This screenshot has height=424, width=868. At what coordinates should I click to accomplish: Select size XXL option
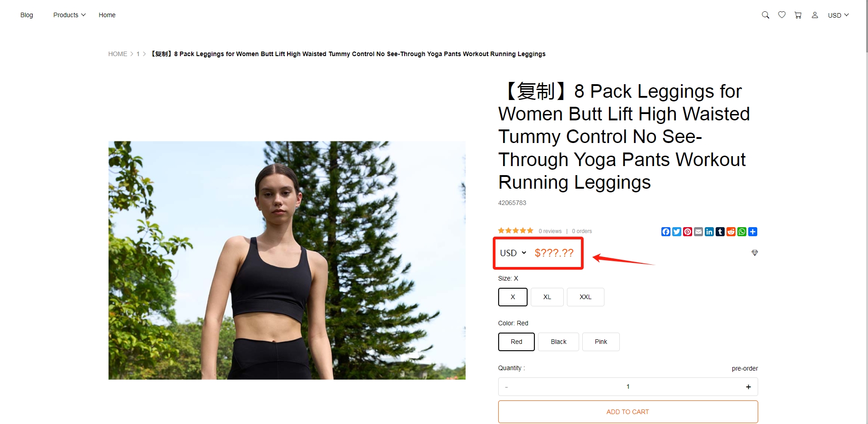coord(585,297)
